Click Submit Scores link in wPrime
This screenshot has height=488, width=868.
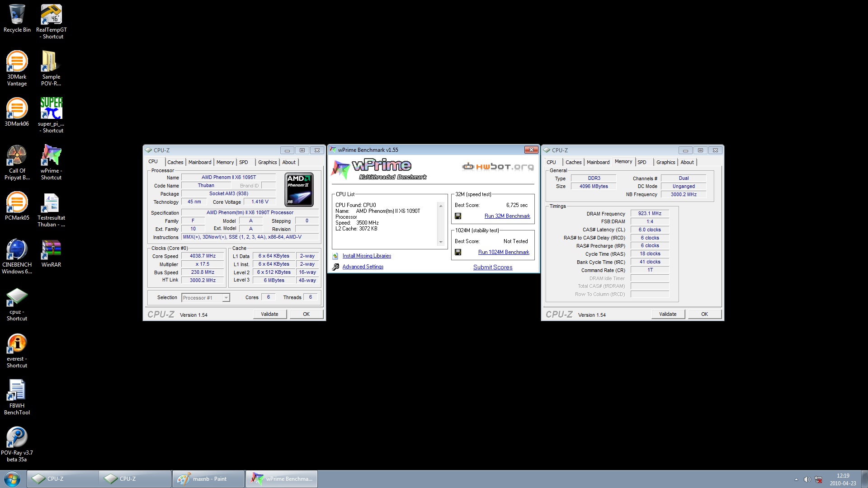492,267
